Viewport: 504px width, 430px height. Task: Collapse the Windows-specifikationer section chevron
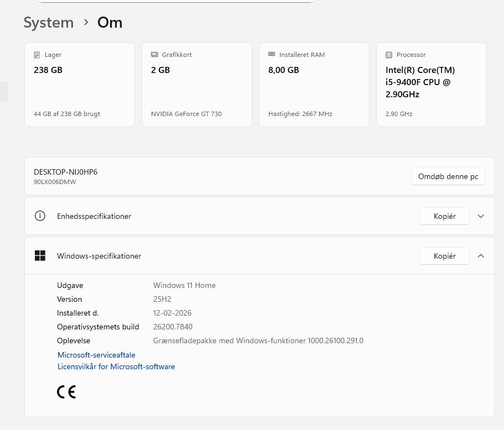point(481,256)
